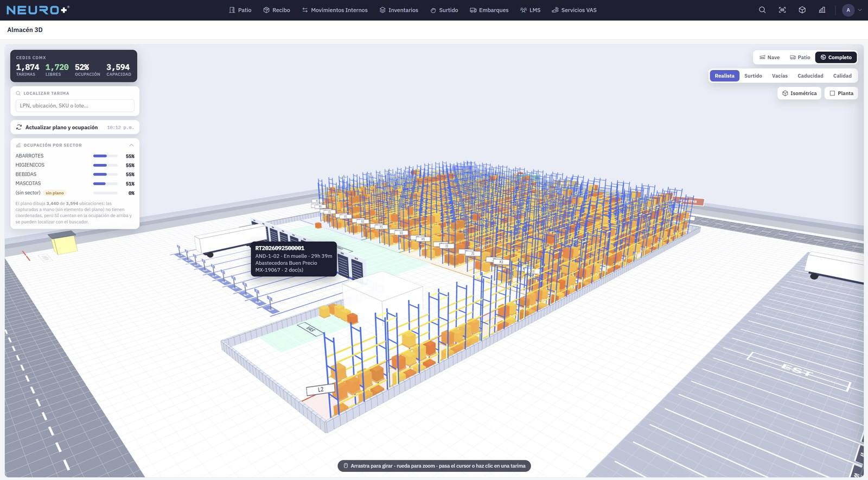
Task: Click the truck icon of the Embarques menu
Action: [473, 10]
